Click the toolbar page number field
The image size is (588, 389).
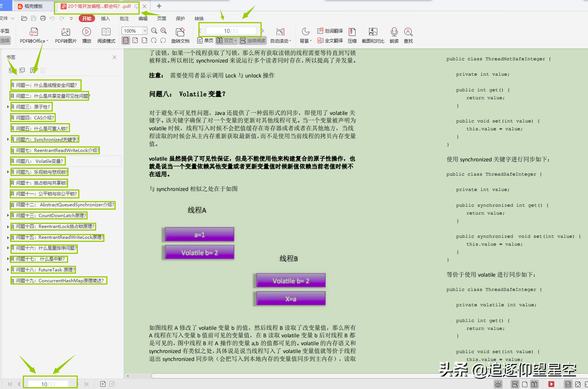click(231, 31)
